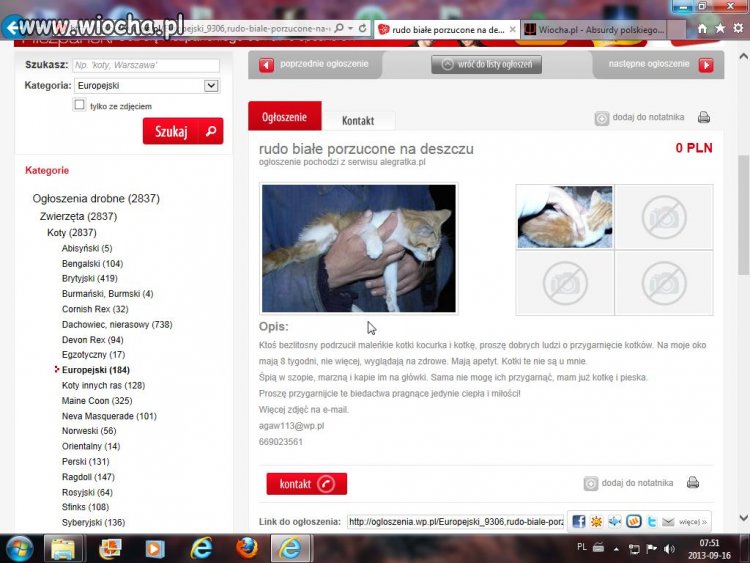750x563 pixels.
Task: Open the browser home icon
Action: coord(702,29)
